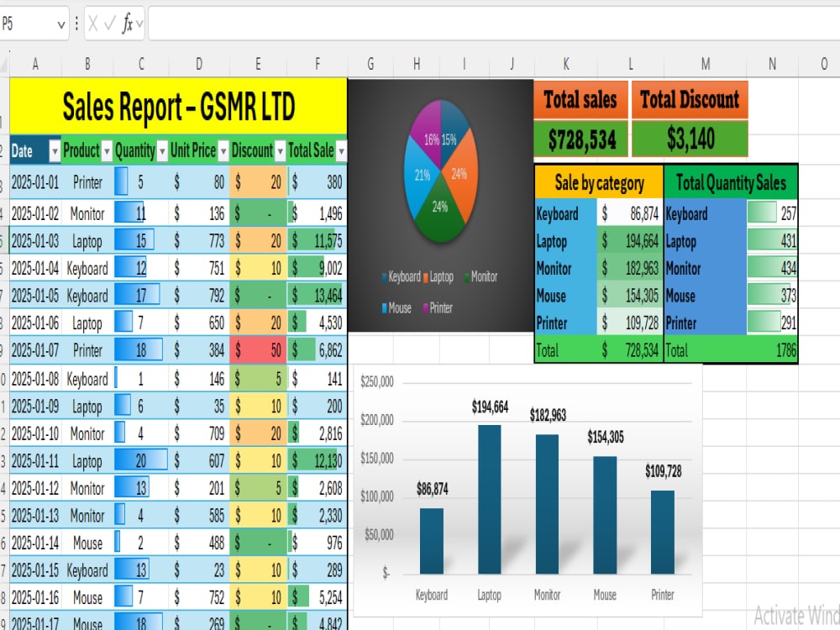This screenshot has width=840, height=630.
Task: Select column F header
Action: (318, 65)
